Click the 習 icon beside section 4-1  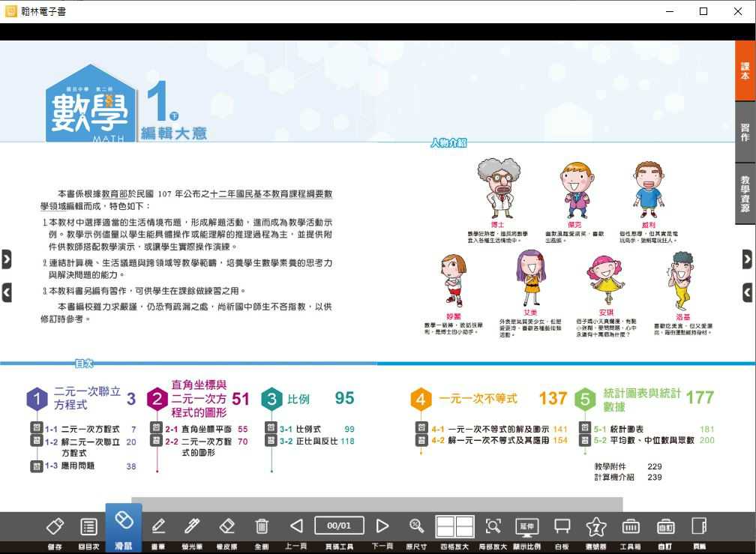[x=421, y=428]
